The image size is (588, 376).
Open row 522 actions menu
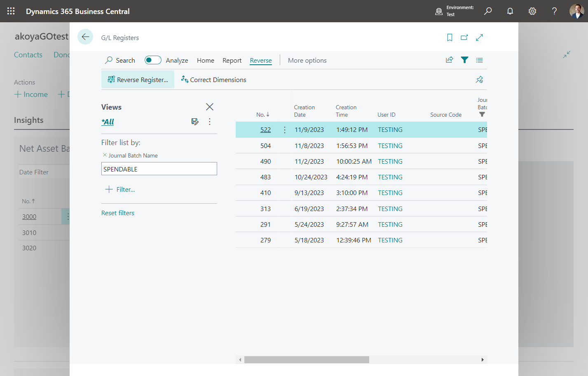(285, 130)
